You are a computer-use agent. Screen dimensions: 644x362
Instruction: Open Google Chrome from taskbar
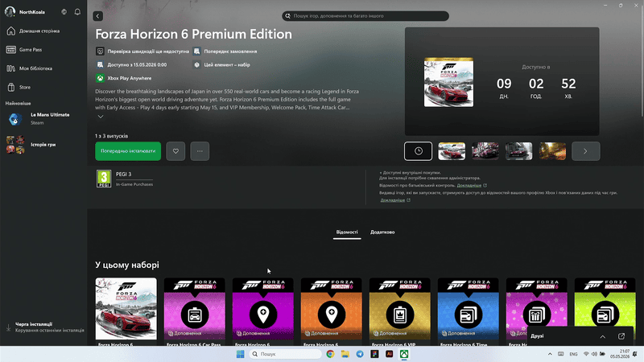(x=330, y=354)
